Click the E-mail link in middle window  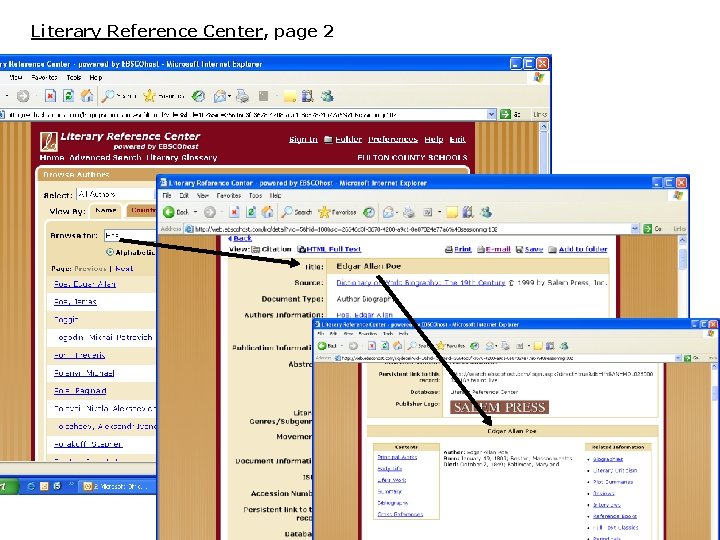[x=498, y=249]
